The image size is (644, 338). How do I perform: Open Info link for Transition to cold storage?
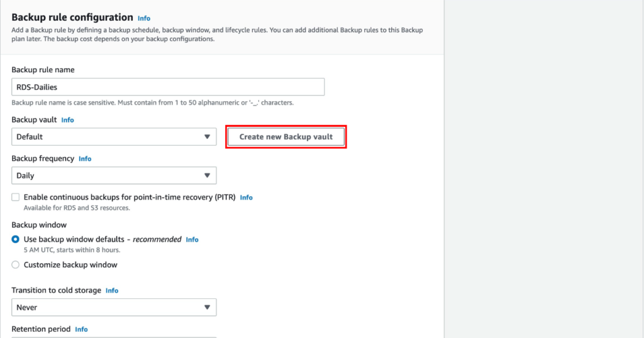112,290
